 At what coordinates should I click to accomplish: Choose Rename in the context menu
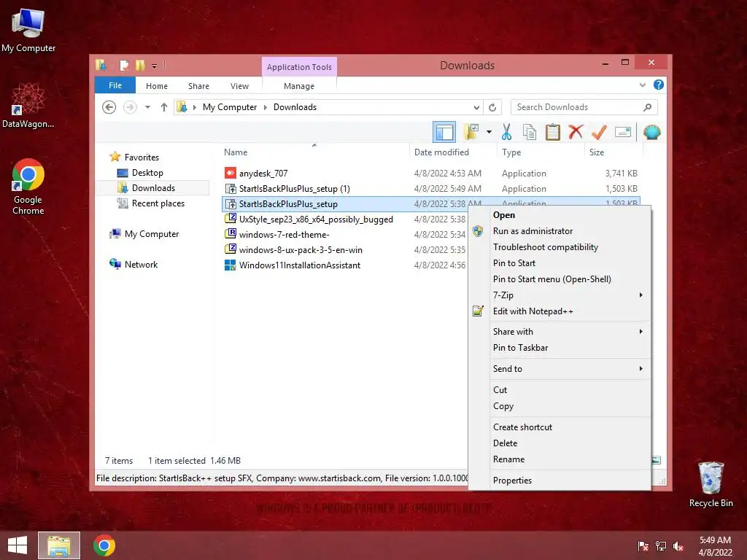click(560, 459)
